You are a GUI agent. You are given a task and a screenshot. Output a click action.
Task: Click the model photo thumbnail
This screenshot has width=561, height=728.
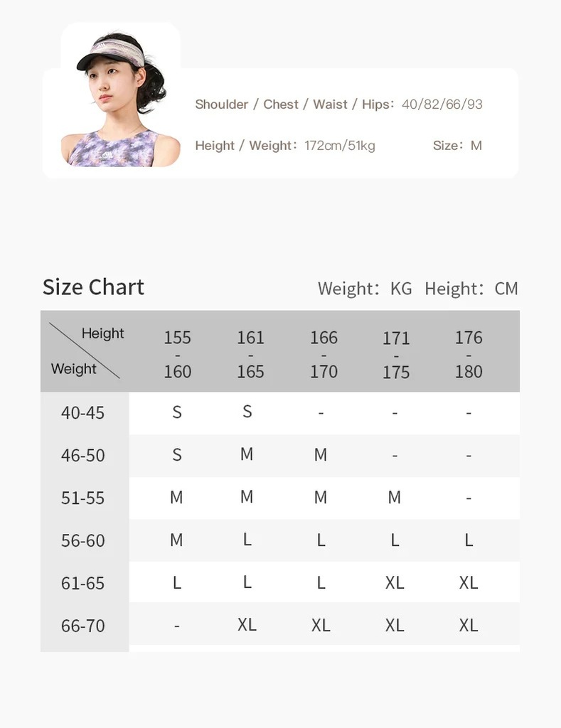coord(120,100)
